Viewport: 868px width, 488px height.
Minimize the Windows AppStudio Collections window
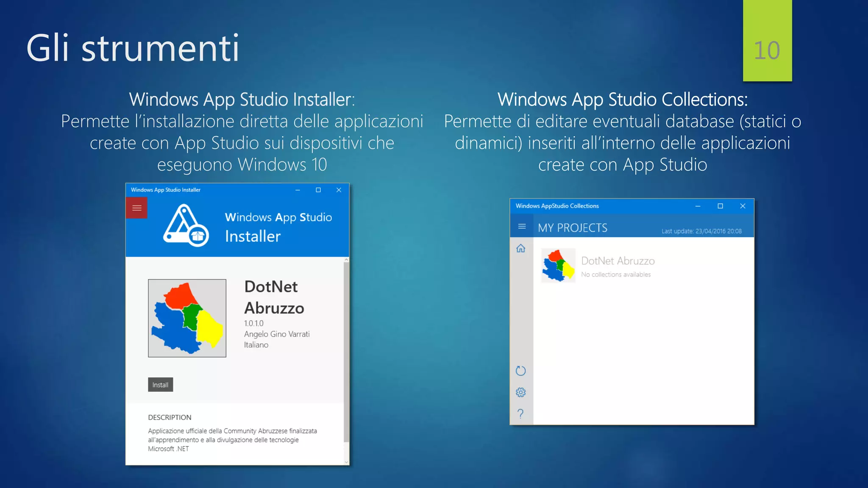click(x=698, y=206)
